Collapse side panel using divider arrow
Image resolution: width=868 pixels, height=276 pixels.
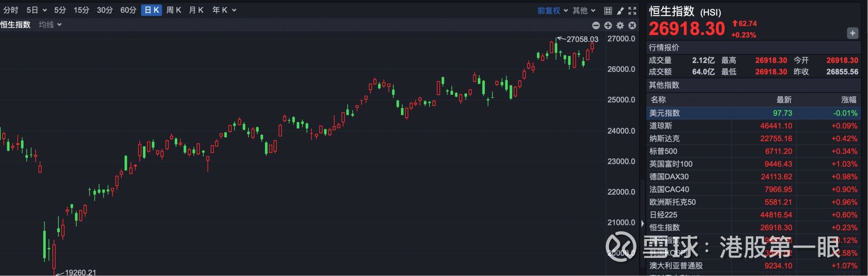[642, 223]
